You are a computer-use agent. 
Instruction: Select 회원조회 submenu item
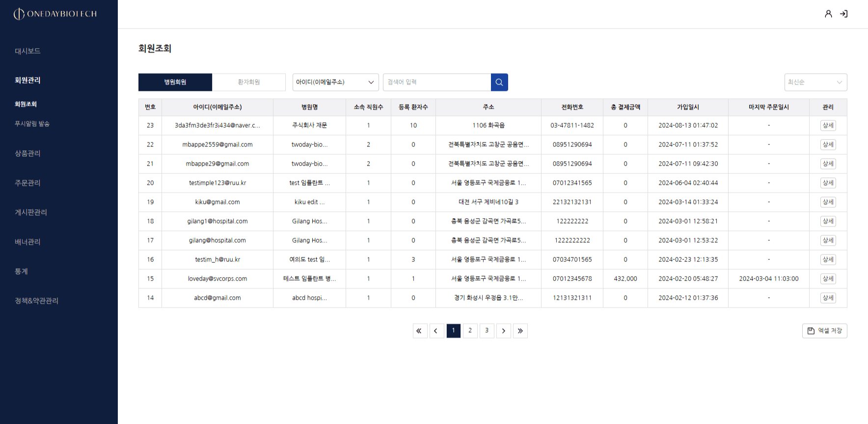pyautogui.click(x=26, y=104)
